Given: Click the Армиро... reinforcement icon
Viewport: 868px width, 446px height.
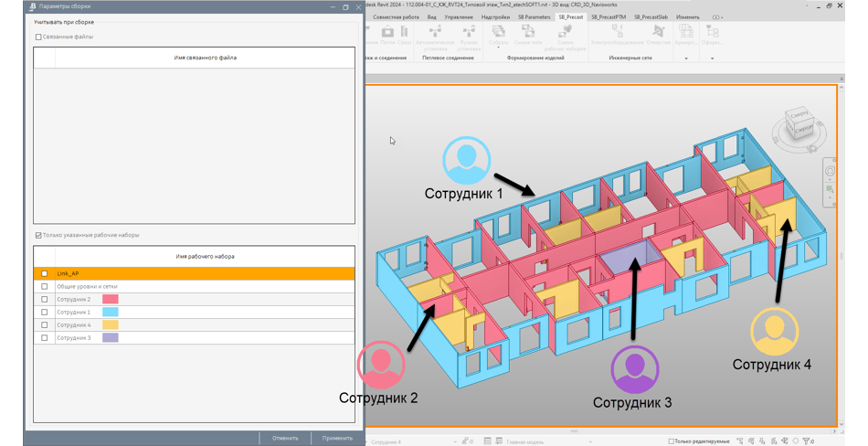Looking at the screenshot, I should pos(686,32).
